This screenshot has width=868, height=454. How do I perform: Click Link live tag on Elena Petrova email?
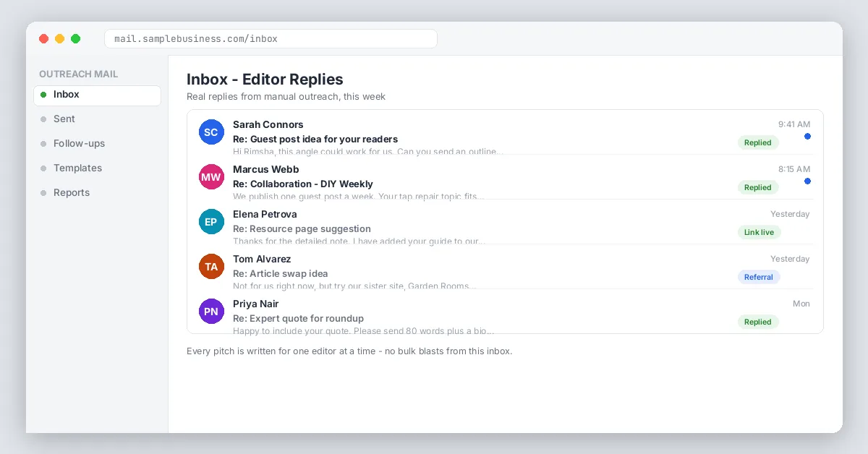(759, 232)
